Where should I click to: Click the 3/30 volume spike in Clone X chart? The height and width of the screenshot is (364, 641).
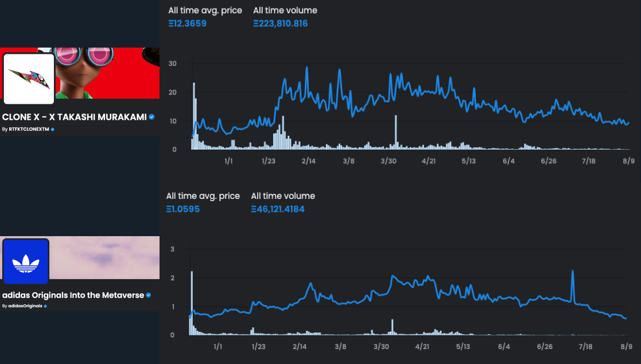[396, 133]
